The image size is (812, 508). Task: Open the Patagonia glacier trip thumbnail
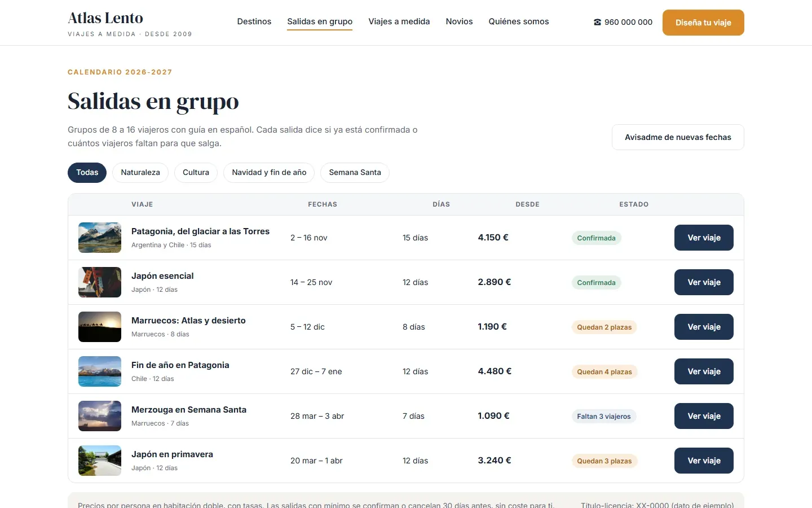(x=100, y=238)
